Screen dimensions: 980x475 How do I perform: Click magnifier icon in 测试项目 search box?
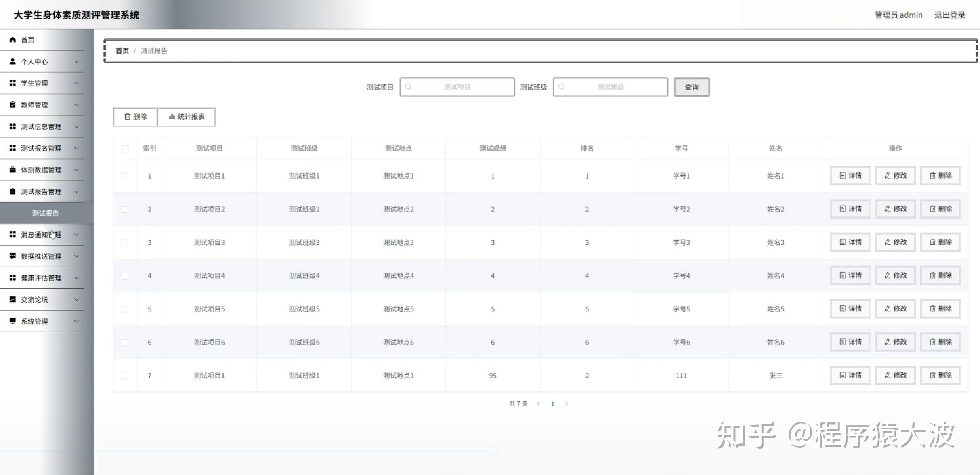(408, 87)
